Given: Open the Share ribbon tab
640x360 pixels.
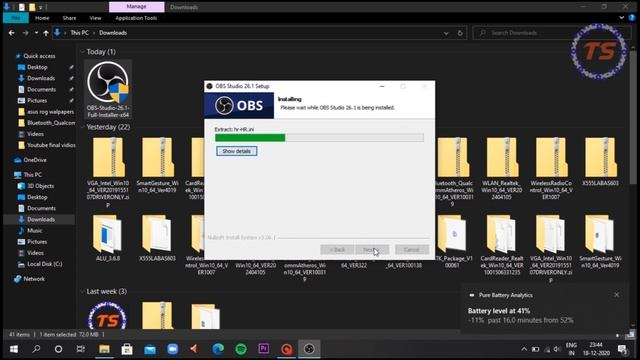Looking at the screenshot, I should point(69,18).
